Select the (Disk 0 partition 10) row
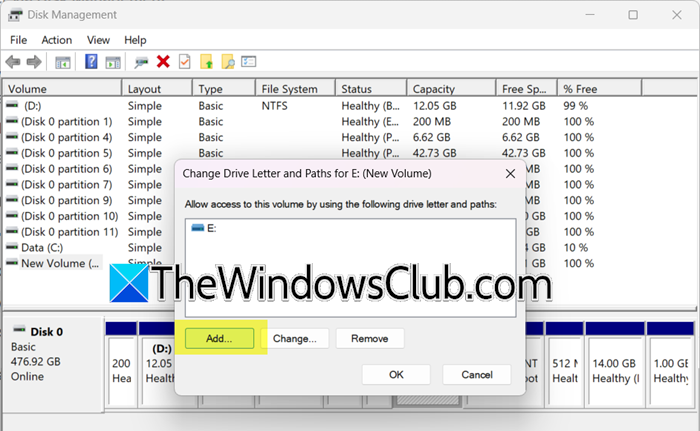700x431 pixels. tap(89, 216)
